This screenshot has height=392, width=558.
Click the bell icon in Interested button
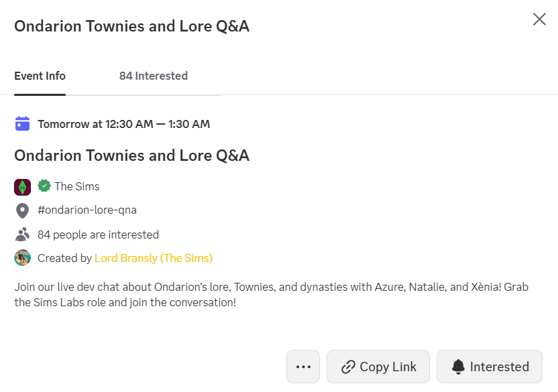coord(458,367)
